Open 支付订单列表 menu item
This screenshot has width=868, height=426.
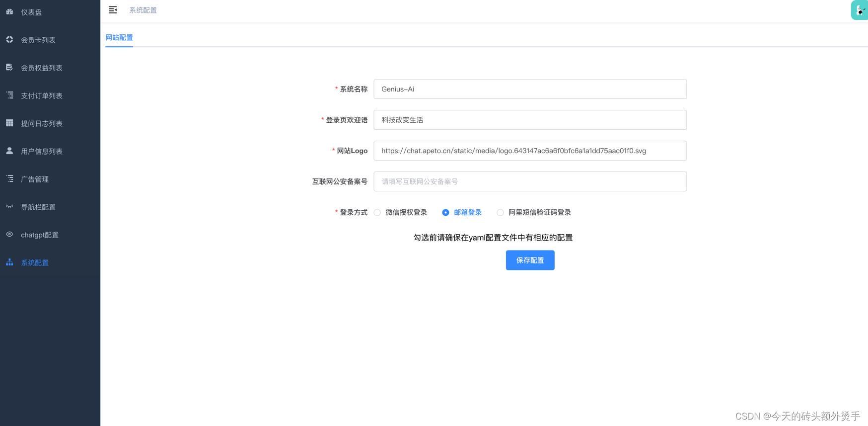coord(50,95)
